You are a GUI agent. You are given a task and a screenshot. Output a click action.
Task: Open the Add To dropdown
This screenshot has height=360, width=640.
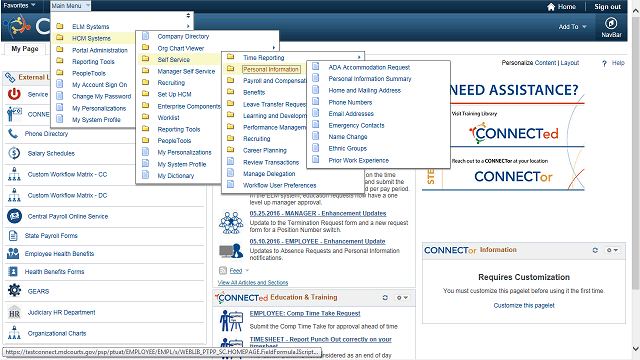point(572,27)
